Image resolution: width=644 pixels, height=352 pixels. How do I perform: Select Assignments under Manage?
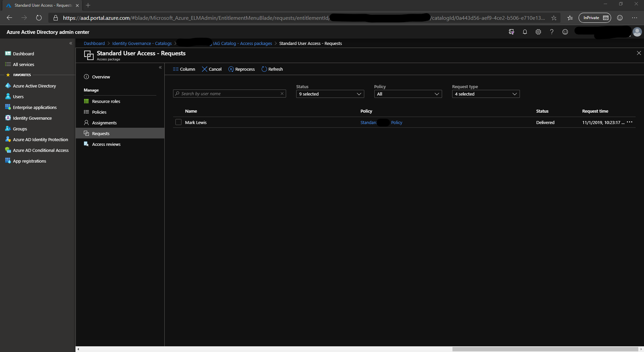pyautogui.click(x=120, y=123)
